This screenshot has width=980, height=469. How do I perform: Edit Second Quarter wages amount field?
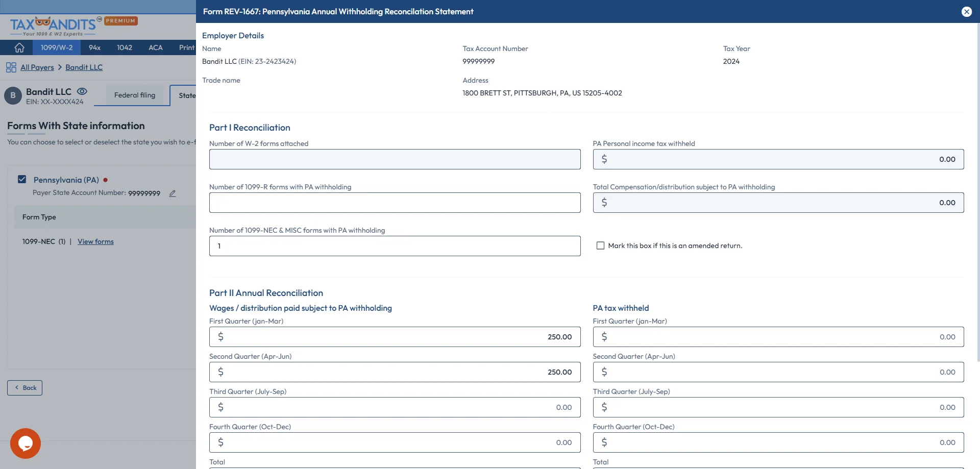(395, 372)
